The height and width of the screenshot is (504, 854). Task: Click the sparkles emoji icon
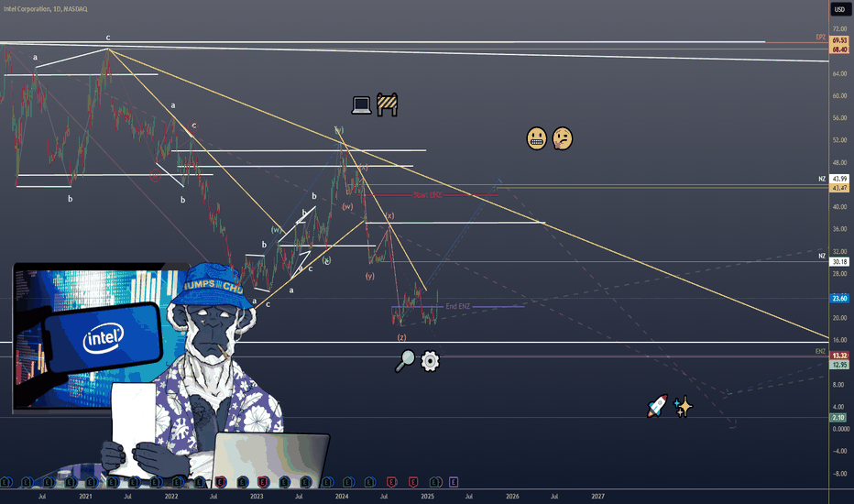coord(683,407)
